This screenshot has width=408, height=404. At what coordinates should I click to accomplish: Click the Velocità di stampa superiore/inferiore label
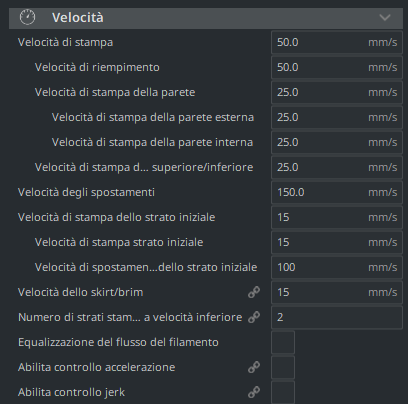(144, 167)
